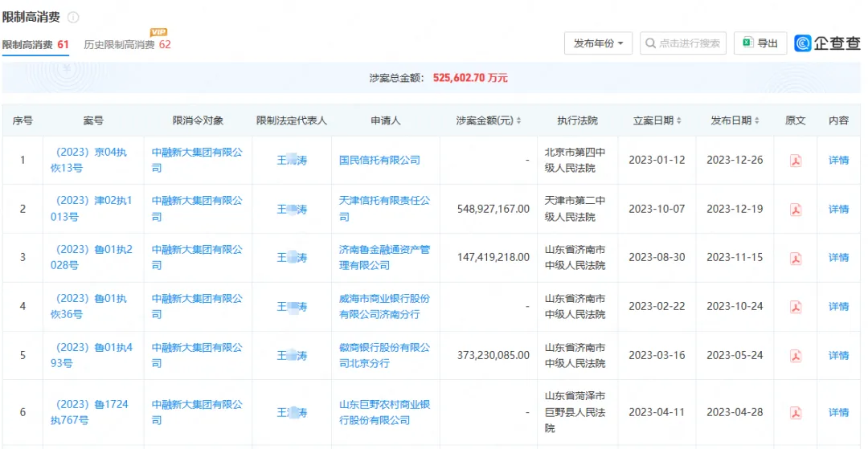Click the 导出 export button
The width and height of the screenshot is (868, 449).
tap(760, 43)
